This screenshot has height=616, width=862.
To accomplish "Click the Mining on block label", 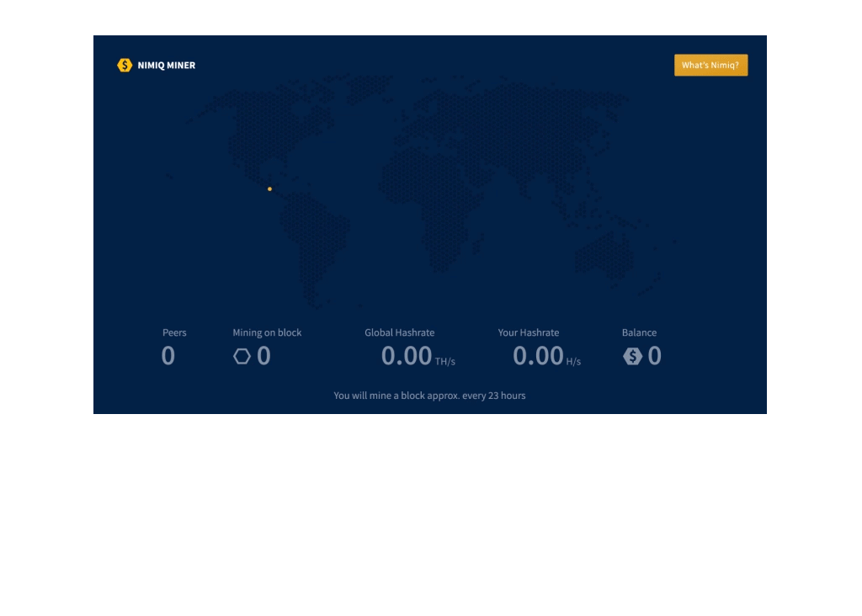I will click(267, 332).
